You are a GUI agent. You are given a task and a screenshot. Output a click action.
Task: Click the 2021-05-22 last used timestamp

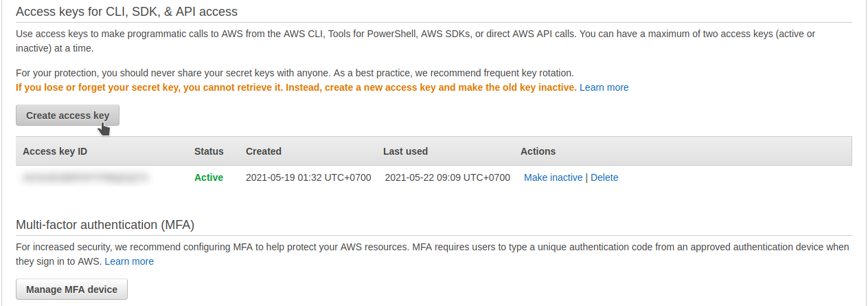[x=448, y=177]
